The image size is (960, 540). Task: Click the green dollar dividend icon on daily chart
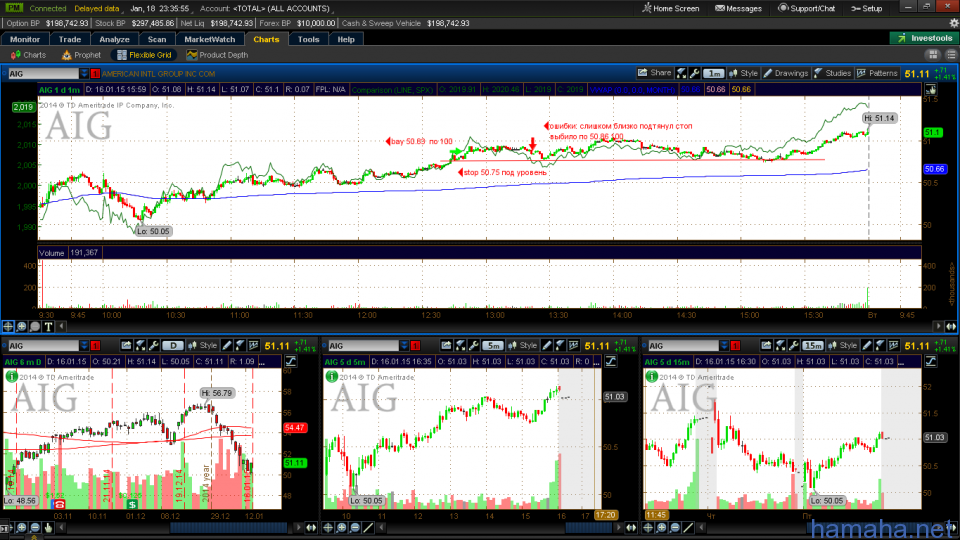132,504
